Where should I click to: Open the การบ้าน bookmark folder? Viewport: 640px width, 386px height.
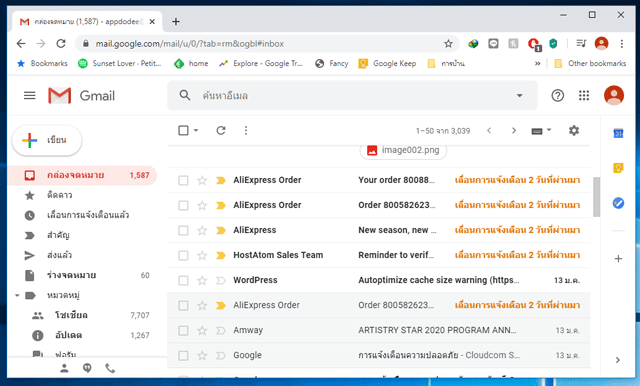click(x=446, y=63)
